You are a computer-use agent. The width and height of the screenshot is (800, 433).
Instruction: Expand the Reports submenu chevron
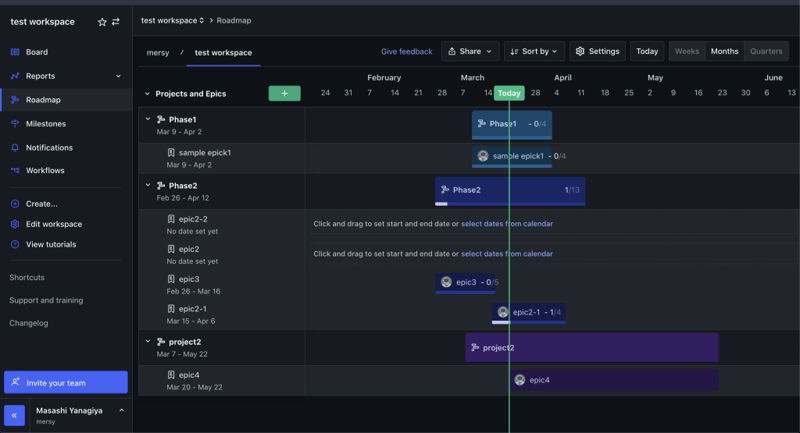pos(118,76)
